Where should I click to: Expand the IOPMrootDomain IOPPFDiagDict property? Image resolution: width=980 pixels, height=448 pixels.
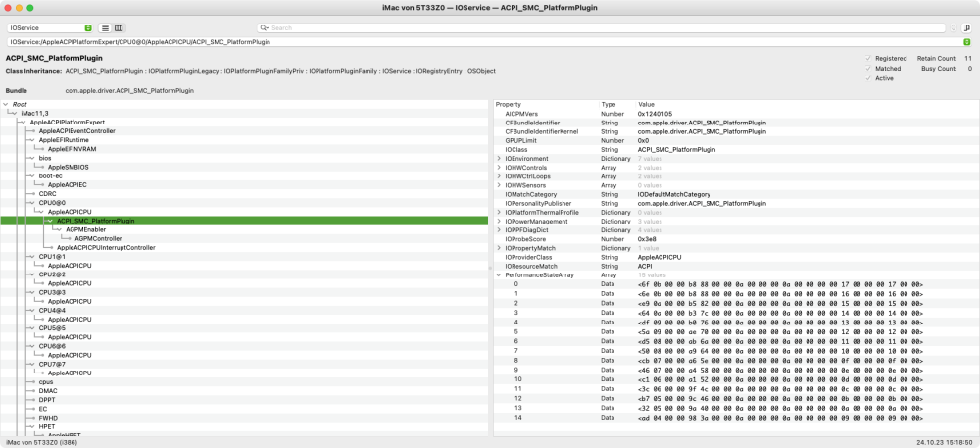pyautogui.click(x=499, y=230)
